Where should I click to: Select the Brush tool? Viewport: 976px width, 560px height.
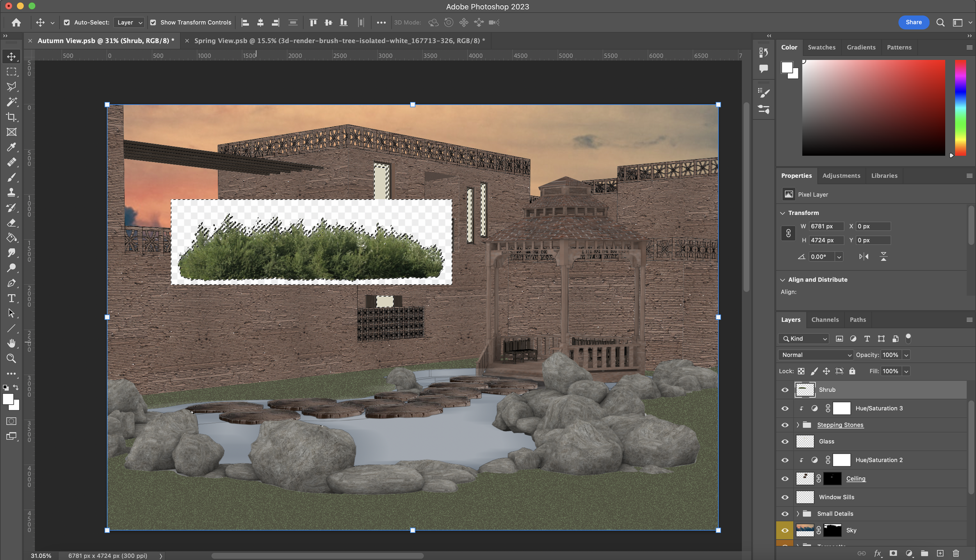click(x=11, y=178)
